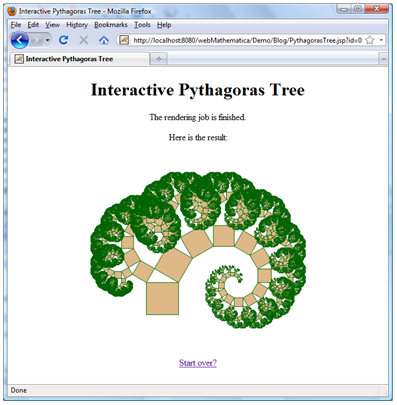Click the Forward navigation button
This screenshot has width=397, height=405.
[36, 40]
